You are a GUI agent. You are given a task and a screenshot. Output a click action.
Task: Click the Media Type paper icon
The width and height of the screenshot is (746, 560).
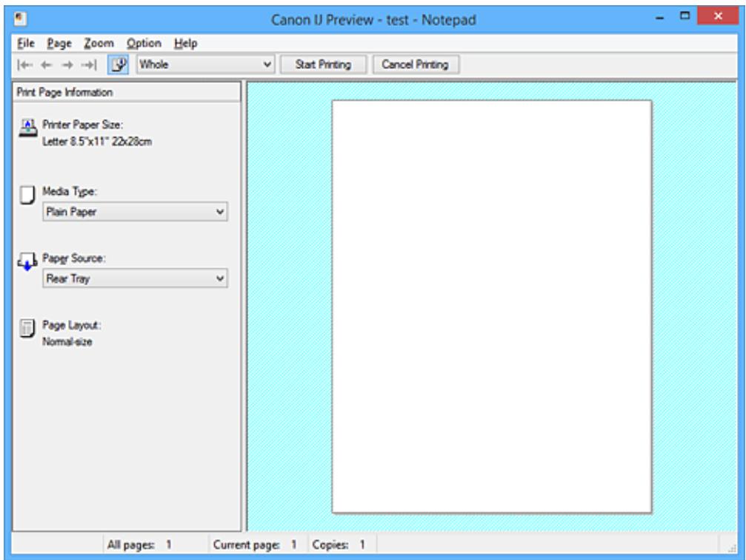point(27,195)
